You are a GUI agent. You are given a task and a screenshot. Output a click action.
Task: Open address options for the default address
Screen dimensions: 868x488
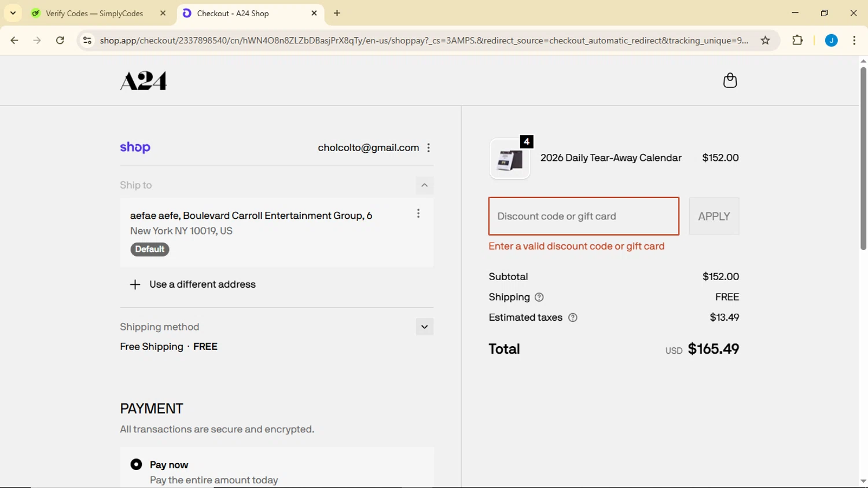click(418, 214)
